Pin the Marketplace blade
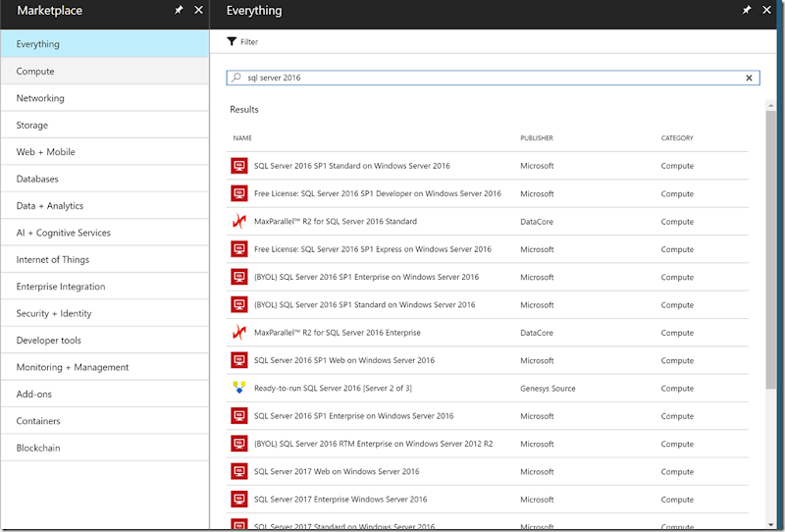This screenshot has height=532, width=785. 179,10
